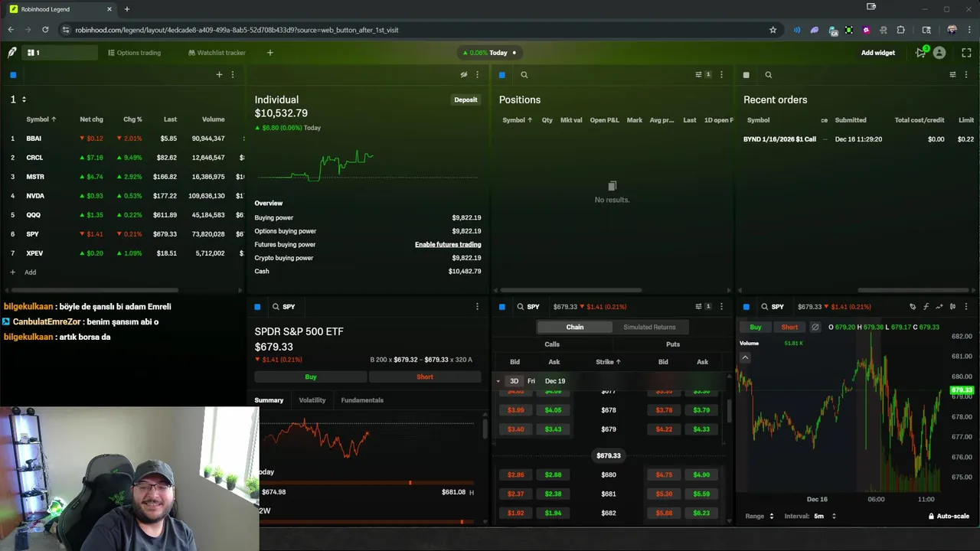Click Short in SPY chart widget
Image resolution: width=980 pixels, height=551 pixels.
[789, 327]
